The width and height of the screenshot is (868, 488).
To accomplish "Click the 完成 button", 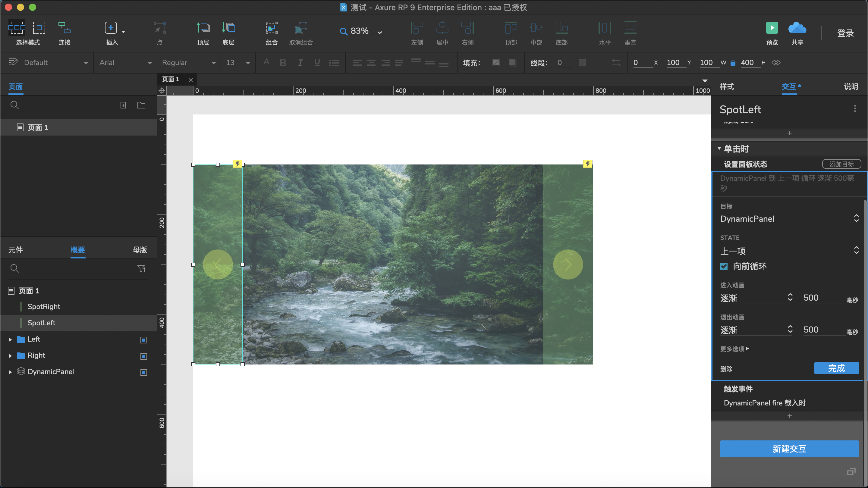I will pos(836,368).
